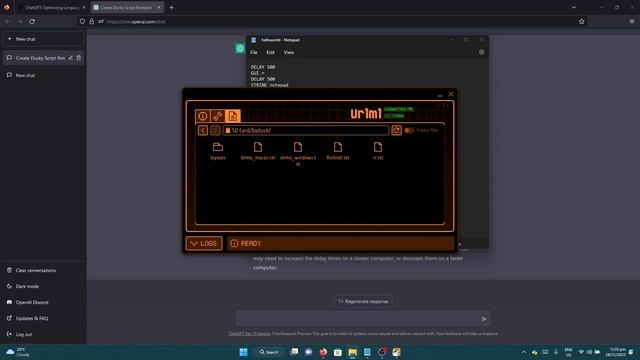This screenshot has height=360, width=640.
Task: Bookmark this page with the star icon
Action: [582, 21]
